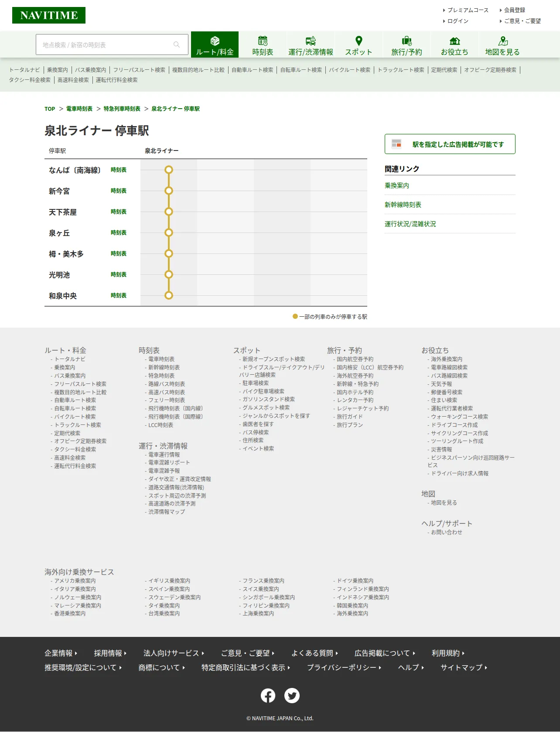Open 時刻表 for 和泉中央

pyautogui.click(x=119, y=295)
